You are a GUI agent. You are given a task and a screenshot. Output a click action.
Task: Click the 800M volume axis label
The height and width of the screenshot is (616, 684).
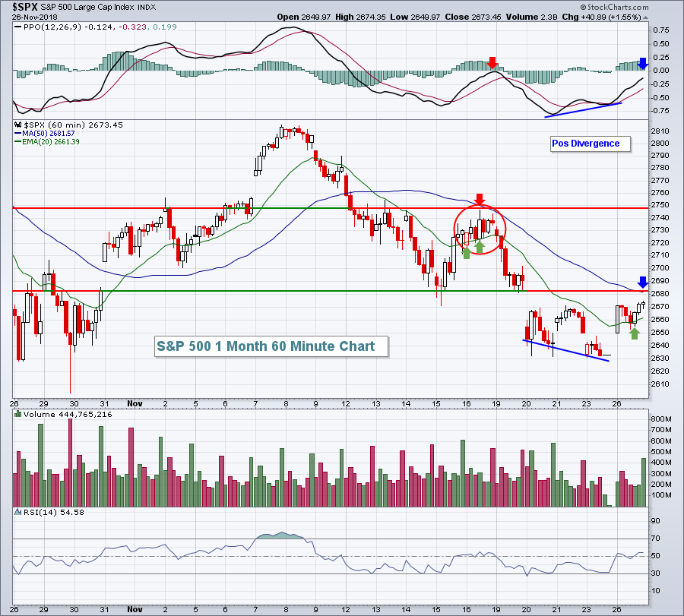pos(661,419)
